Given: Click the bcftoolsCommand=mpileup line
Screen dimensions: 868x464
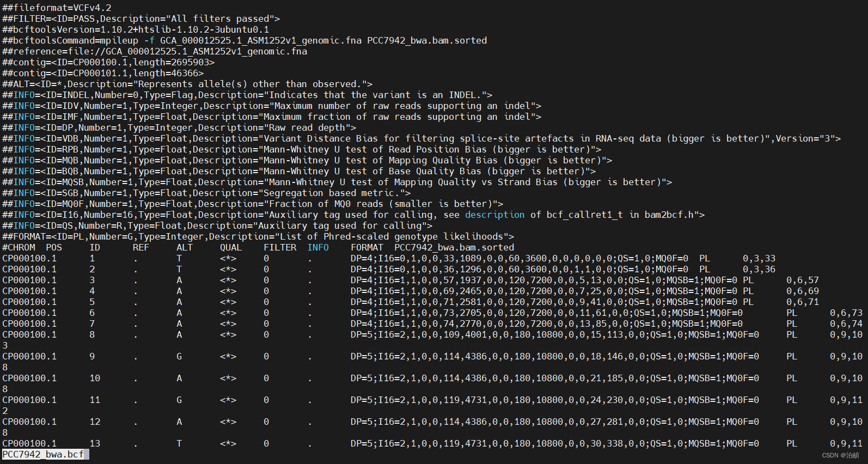Looking at the screenshot, I should 244,40.
